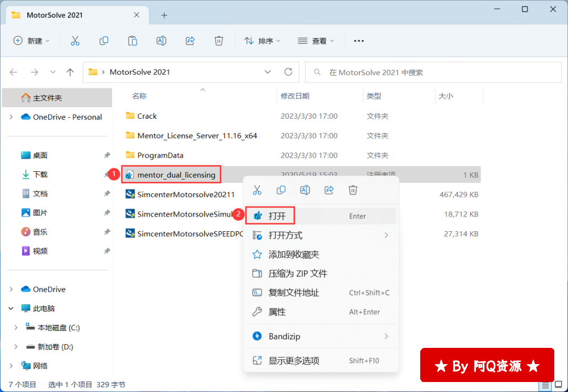Expand 本地磁盘 (C:) tree node

(x=16, y=327)
